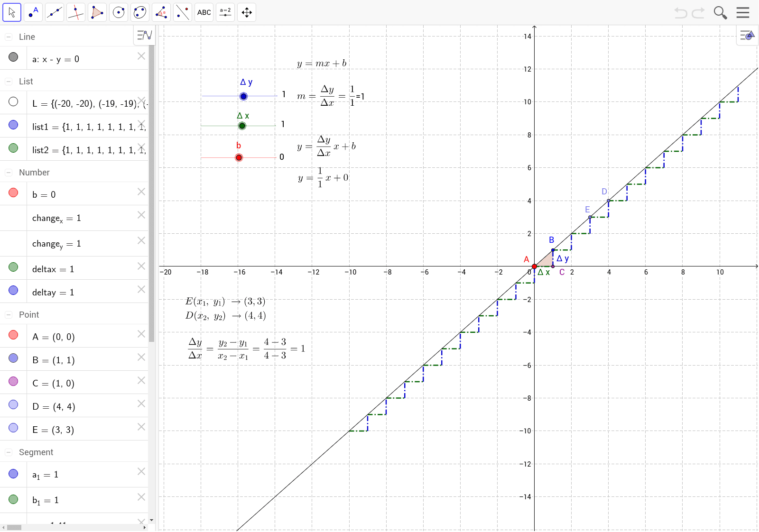Click point E on the line
The width and height of the screenshot is (759, 532).
(x=590, y=217)
